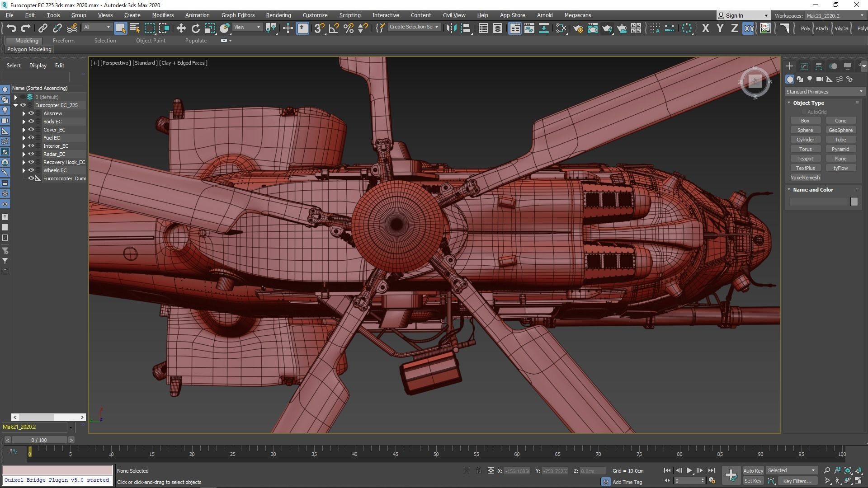Expand the Body EC tree item
This screenshot has height=488, width=868.
(24, 122)
